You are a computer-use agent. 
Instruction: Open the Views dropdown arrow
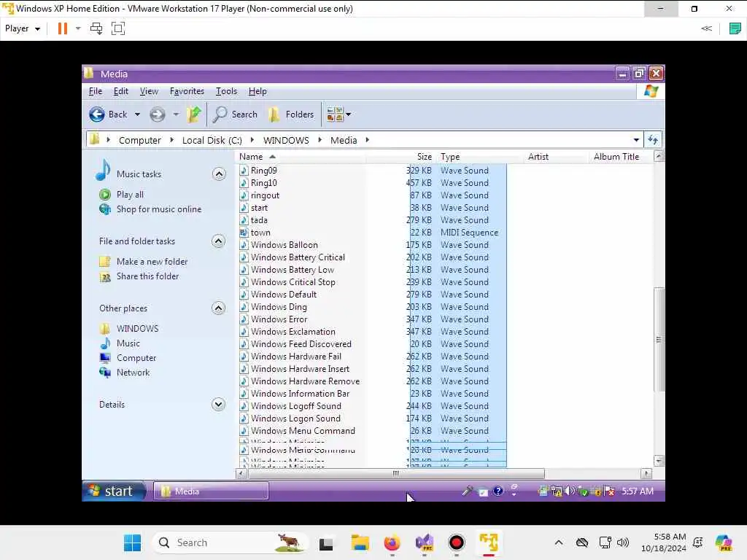coord(348,114)
